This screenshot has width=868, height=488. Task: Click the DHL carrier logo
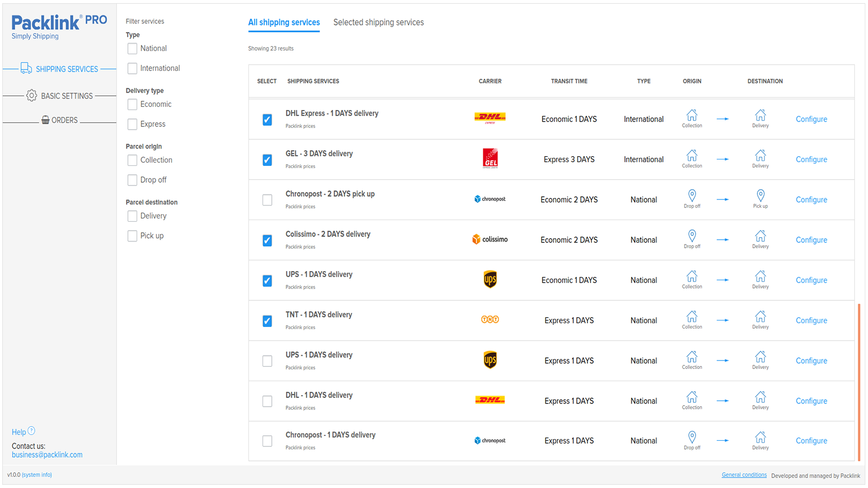click(x=490, y=117)
